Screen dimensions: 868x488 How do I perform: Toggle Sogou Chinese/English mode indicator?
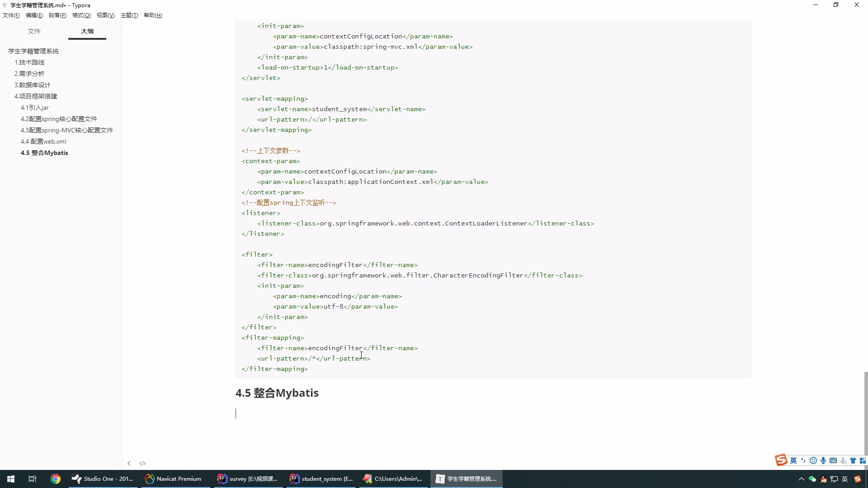pyautogui.click(x=793, y=460)
